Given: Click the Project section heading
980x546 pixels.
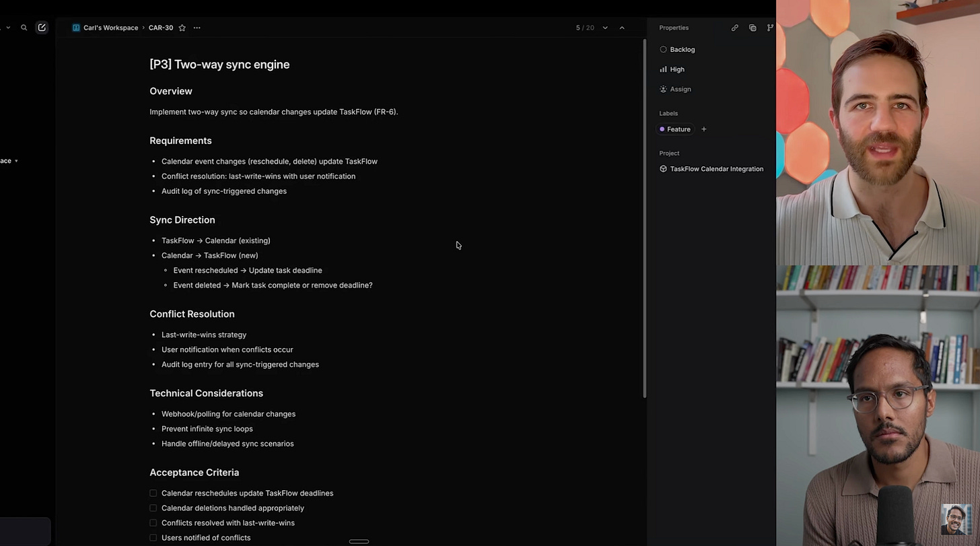Looking at the screenshot, I should [669, 153].
